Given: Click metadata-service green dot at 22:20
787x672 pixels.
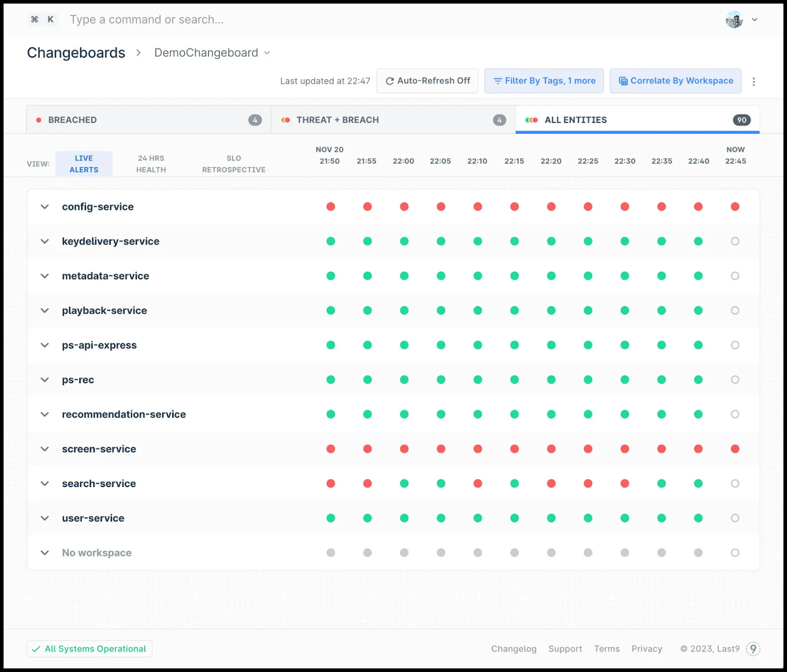Looking at the screenshot, I should [x=551, y=276].
